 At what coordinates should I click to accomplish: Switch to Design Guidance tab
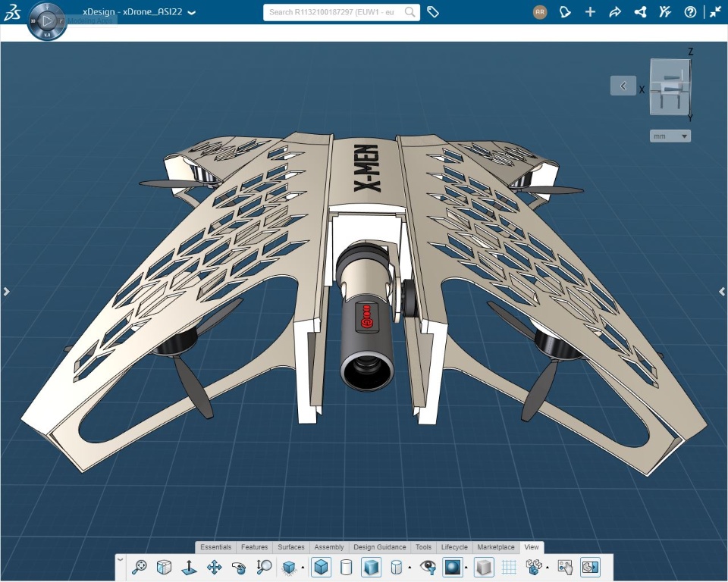[x=379, y=547]
